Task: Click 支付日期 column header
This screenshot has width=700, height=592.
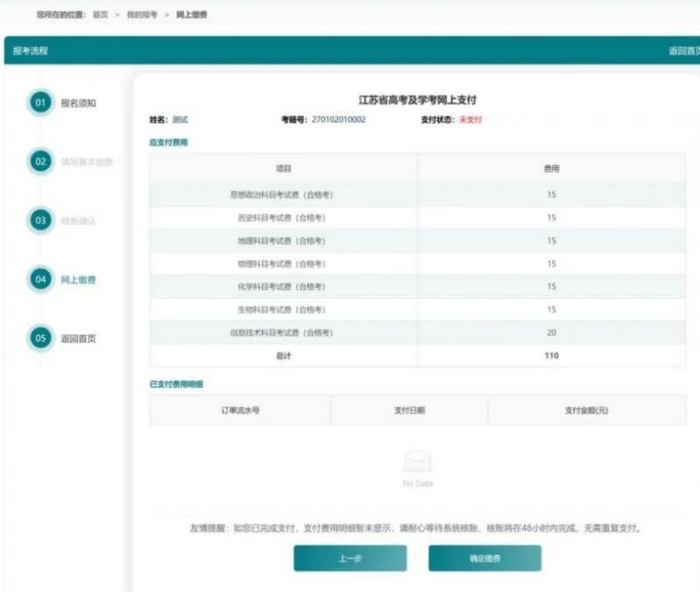Action: click(x=409, y=410)
